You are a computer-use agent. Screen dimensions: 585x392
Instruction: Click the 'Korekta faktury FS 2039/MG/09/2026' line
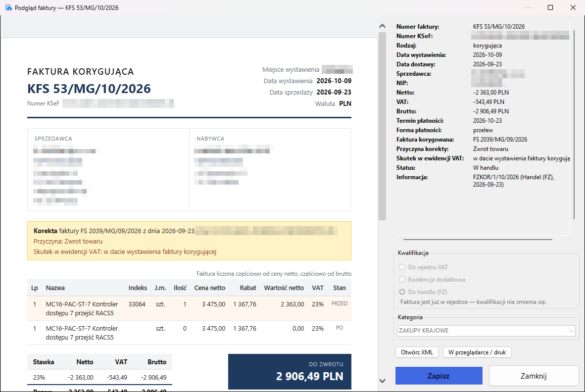[114, 231]
